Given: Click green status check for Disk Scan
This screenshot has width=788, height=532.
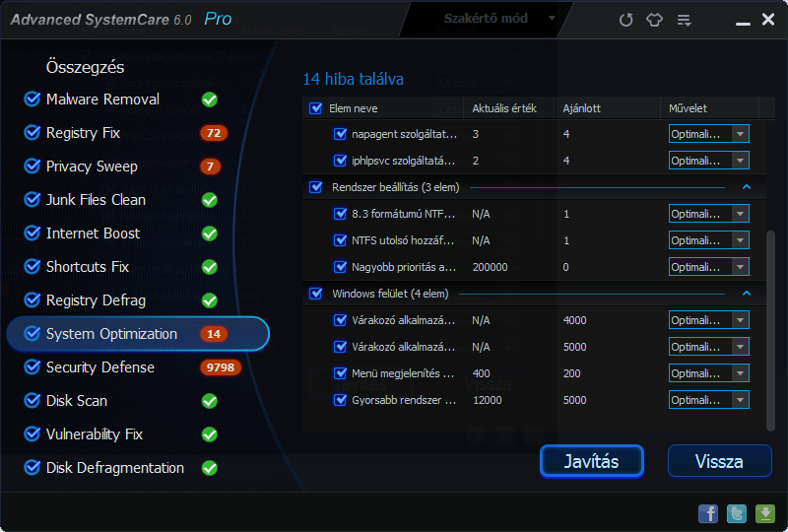Looking at the screenshot, I should [210, 401].
